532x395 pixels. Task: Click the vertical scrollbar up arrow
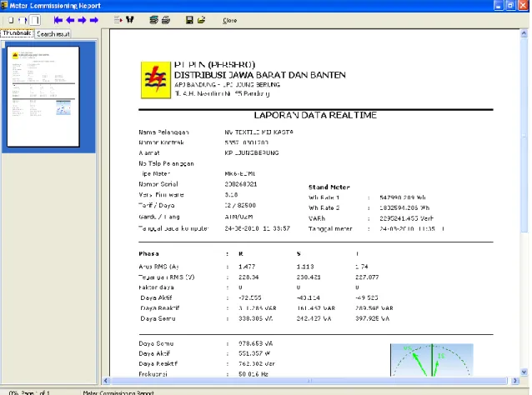[x=524, y=33]
